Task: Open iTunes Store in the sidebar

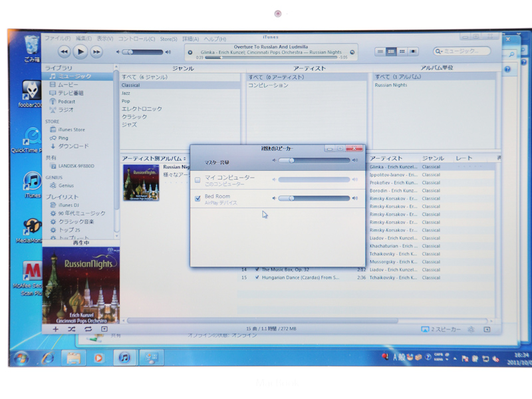Action: [71, 130]
